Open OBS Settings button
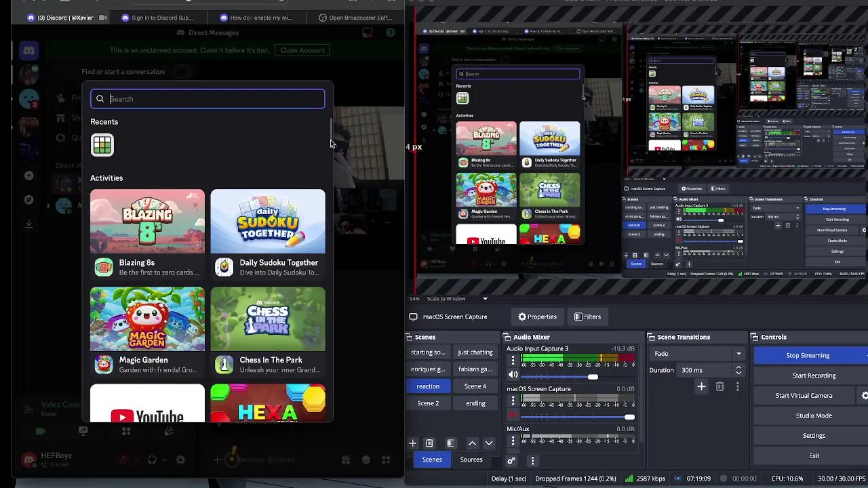This screenshot has width=868, height=488. (x=813, y=436)
